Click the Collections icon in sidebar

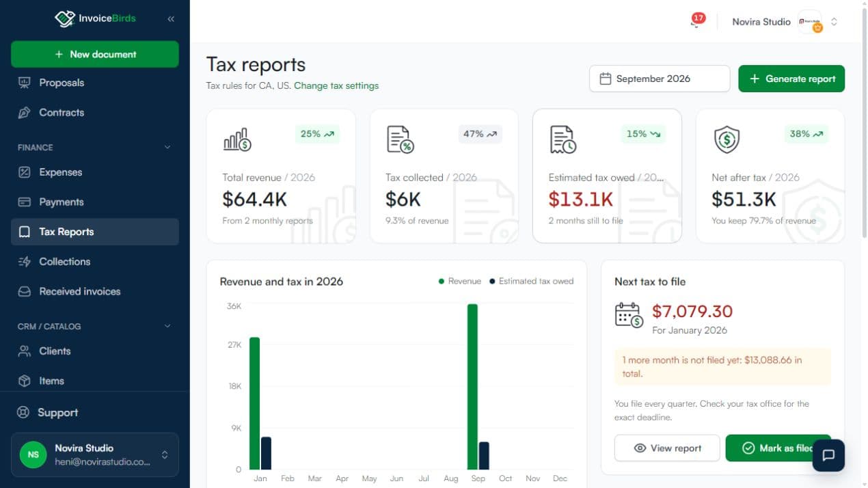pos(25,262)
